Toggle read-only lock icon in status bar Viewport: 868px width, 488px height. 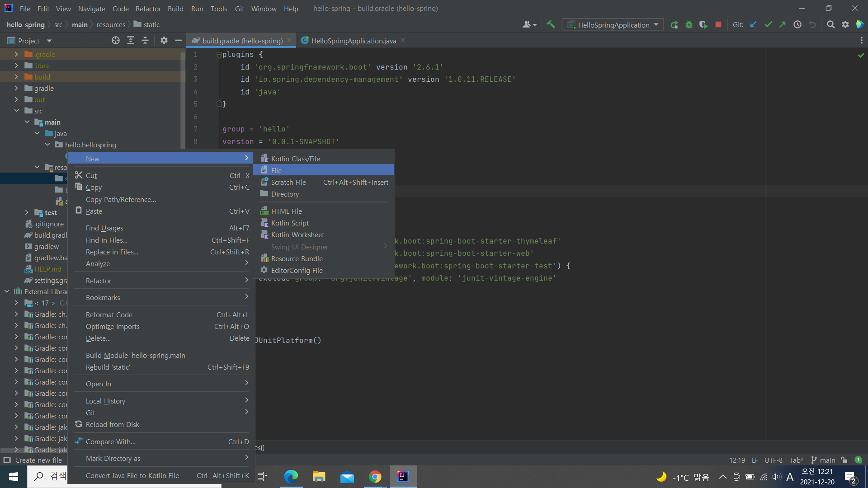[x=844, y=460]
